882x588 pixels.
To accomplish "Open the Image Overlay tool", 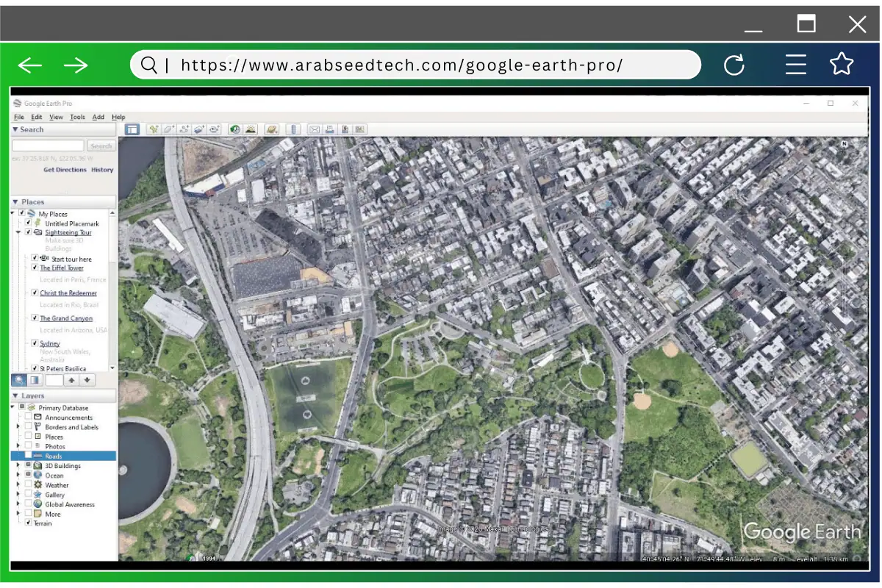I will (200, 129).
